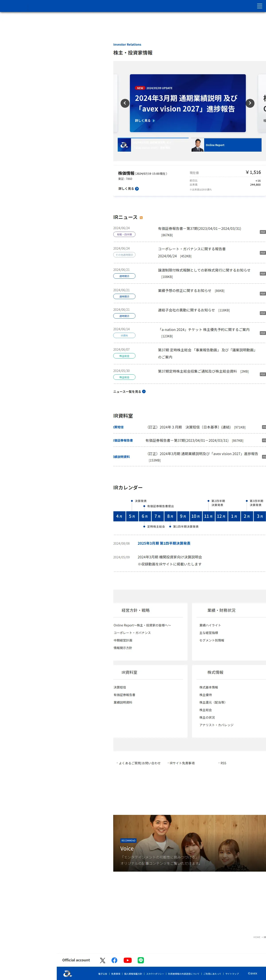Open the hamburger menu in the header
266x980 pixels.
259,6
